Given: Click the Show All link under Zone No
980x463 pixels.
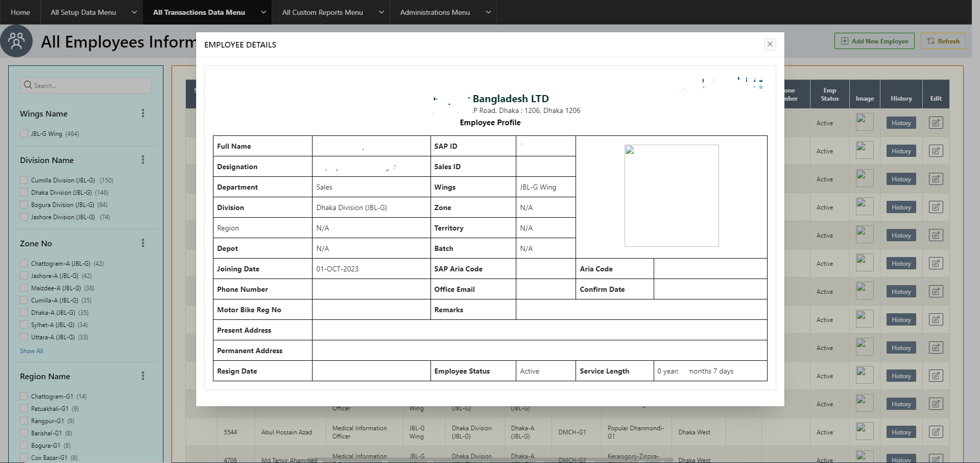Looking at the screenshot, I should pyautogui.click(x=31, y=351).
